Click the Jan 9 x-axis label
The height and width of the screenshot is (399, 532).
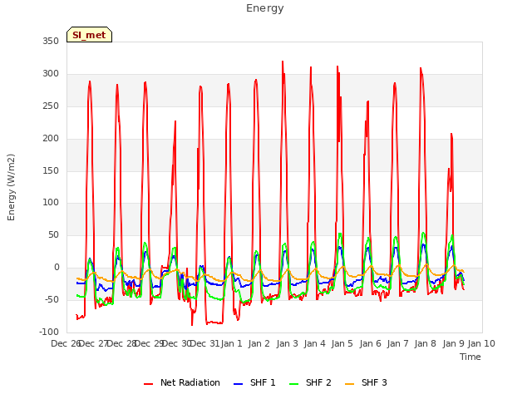pyautogui.click(x=454, y=343)
